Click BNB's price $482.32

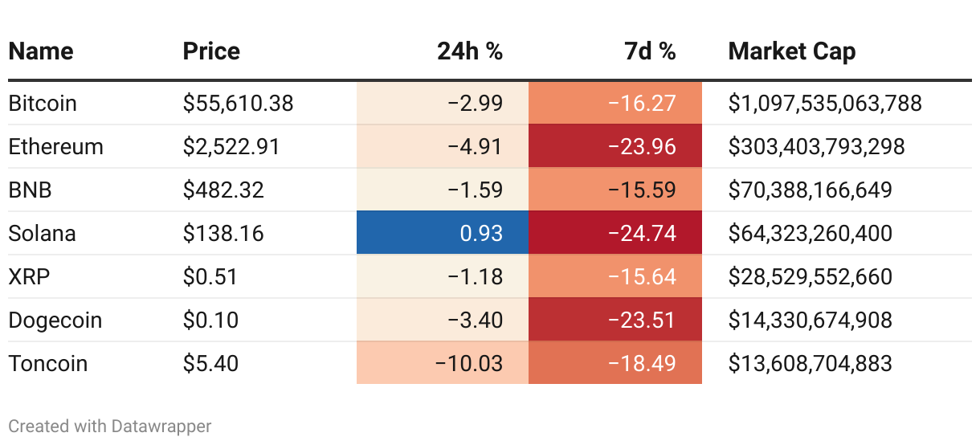click(x=223, y=190)
